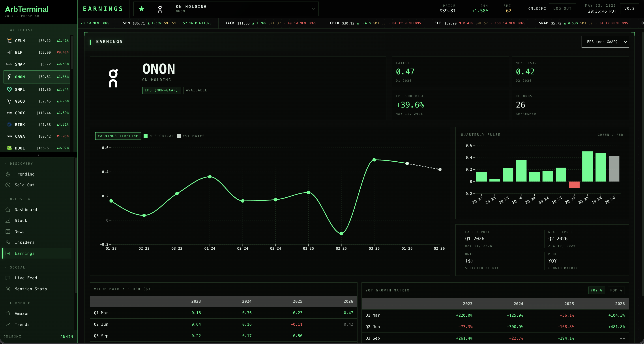Open Sold Out via its circle-slash icon
This screenshot has width=644, height=344.
8,185
